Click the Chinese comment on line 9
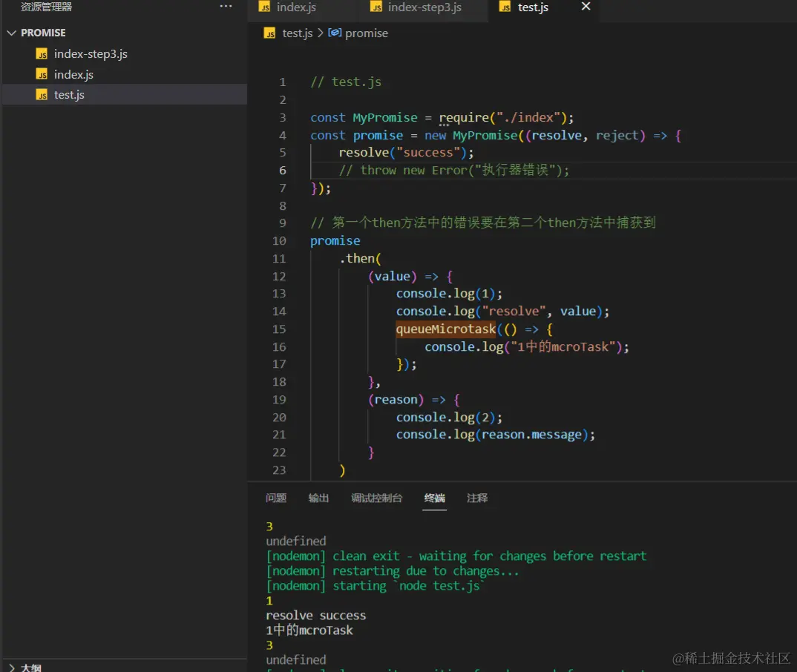The height and width of the screenshot is (672, 797). [483, 223]
